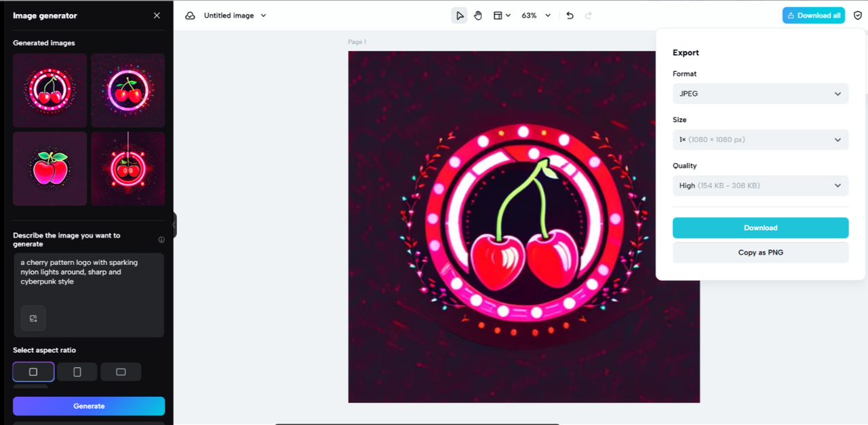Select the square aspect ratio
The width and height of the screenshot is (868, 425).
coord(33,371)
